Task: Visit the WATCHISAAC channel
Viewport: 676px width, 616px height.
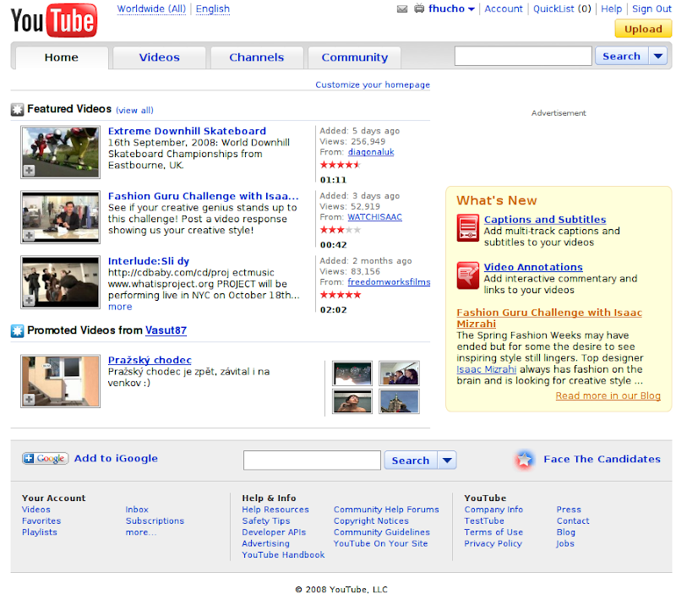Action: (x=374, y=217)
